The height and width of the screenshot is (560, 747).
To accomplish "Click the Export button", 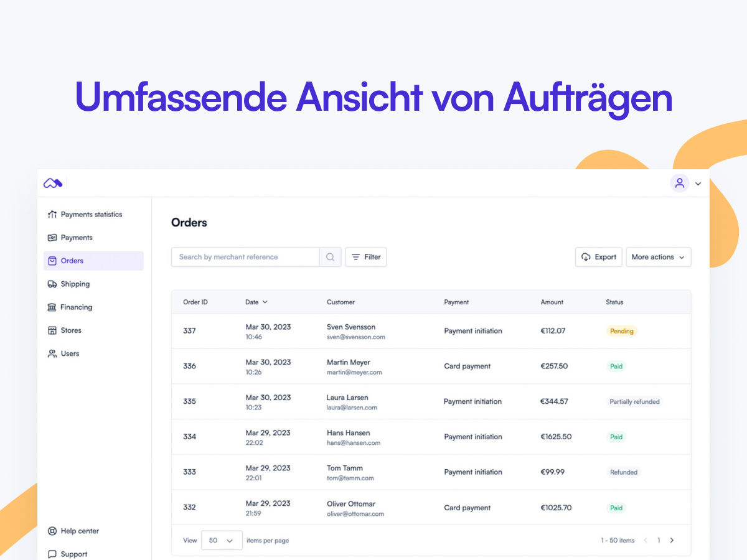I will coord(598,257).
